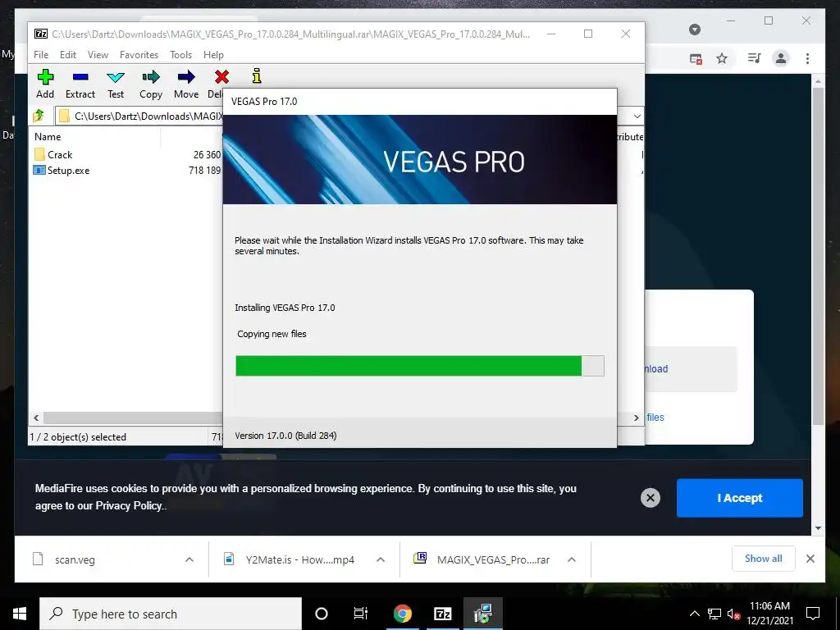
Task: Click the muted volume icon in tray
Action: pos(734,614)
